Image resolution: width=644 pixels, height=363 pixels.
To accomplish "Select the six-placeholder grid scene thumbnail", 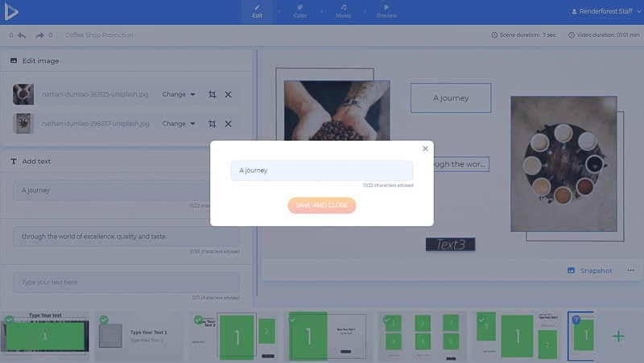I will click(x=423, y=336).
